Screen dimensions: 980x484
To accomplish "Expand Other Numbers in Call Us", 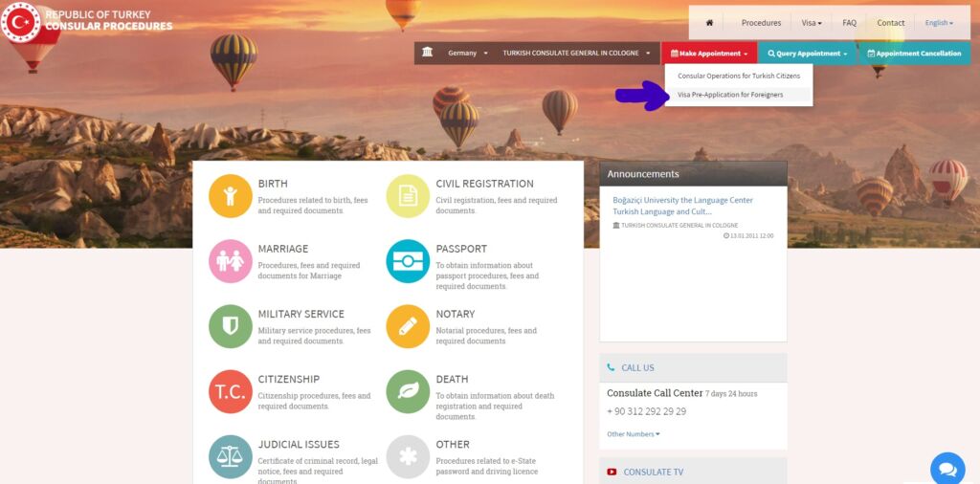I will [633, 434].
